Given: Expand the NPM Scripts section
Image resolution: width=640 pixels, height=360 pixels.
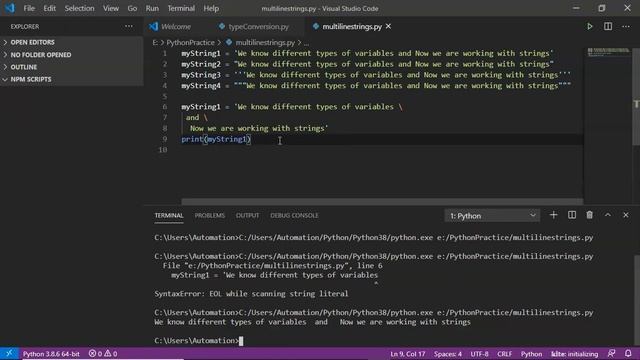Looking at the screenshot, I should pos(71,79).
